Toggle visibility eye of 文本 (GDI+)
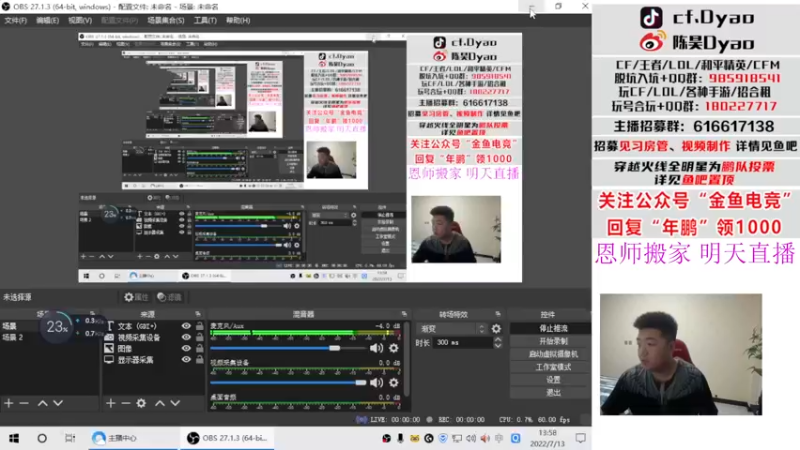800x450 pixels. (x=186, y=326)
